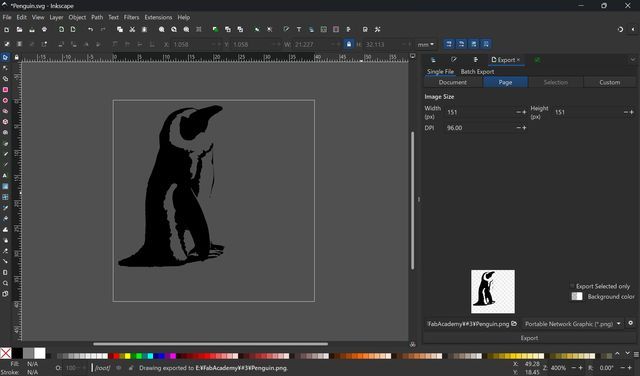Toggle move patterns with object
The height and width of the screenshot is (376, 640).
[486, 44]
